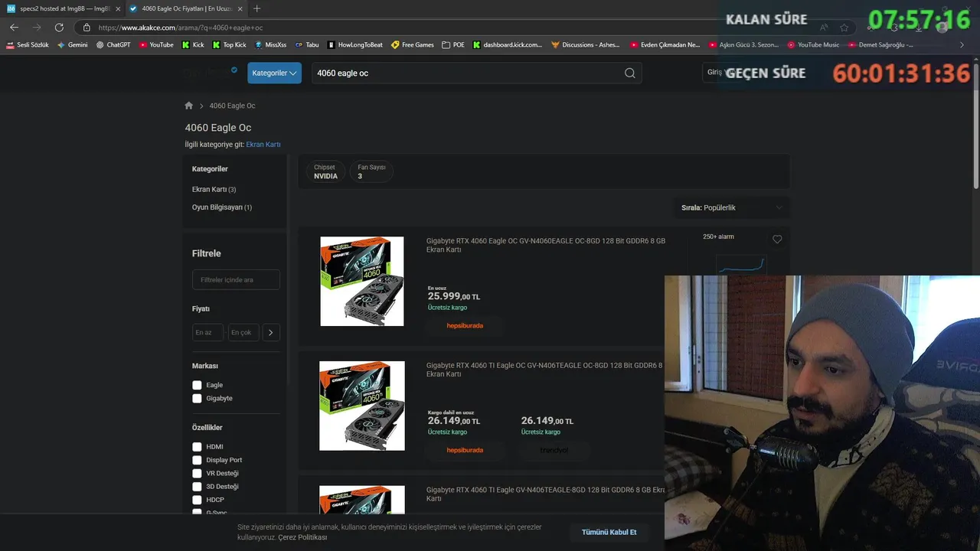Go to homepage via the breadcrumb home icon
This screenshot has height=551, width=980.
click(x=189, y=106)
